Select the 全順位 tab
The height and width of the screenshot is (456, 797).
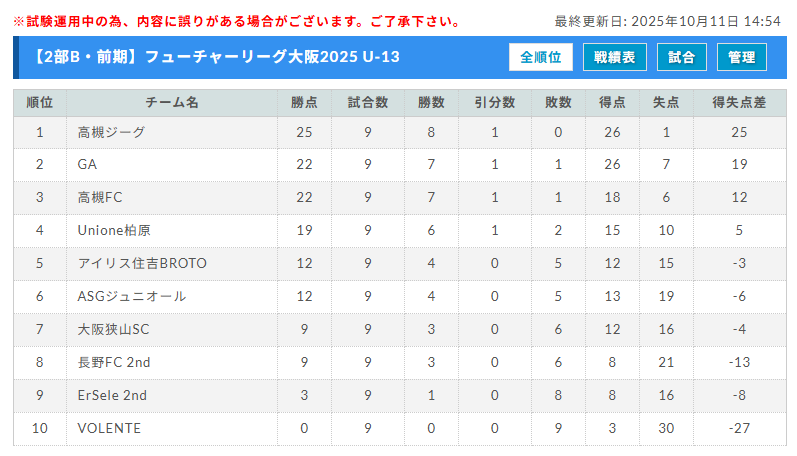coord(541,58)
